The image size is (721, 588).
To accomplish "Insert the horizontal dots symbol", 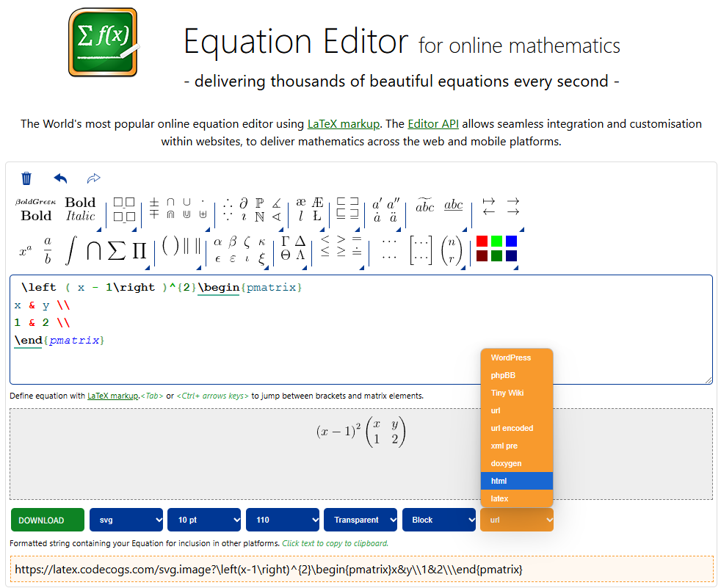I will click(x=389, y=241).
